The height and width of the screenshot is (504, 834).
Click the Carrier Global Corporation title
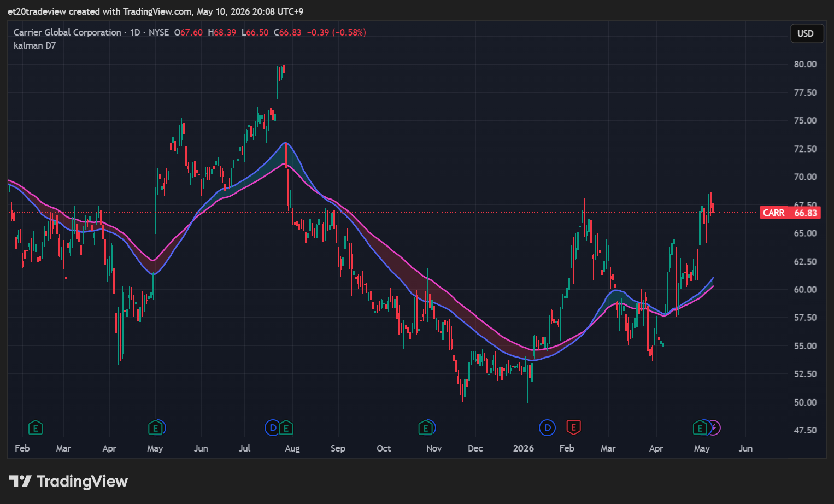click(x=67, y=32)
